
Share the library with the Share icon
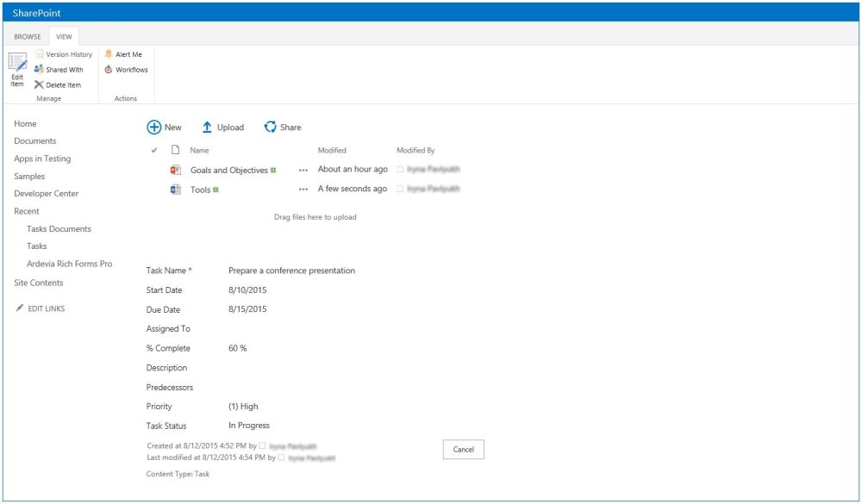[x=270, y=128]
